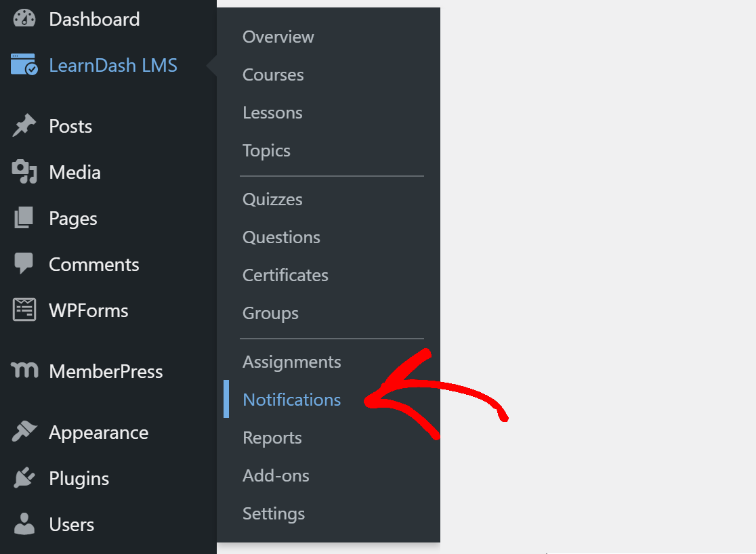Select Courses from the LearnDash submenu
The height and width of the screenshot is (554, 756).
273,74
